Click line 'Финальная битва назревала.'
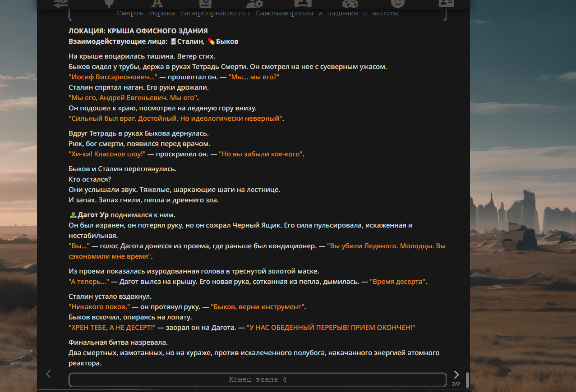The image size is (576, 392). coord(118,342)
